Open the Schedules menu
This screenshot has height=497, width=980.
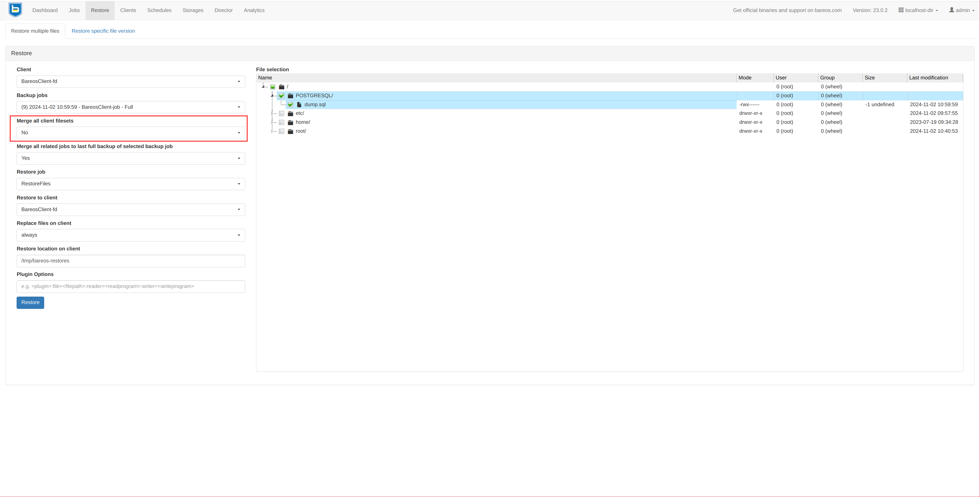coord(159,10)
